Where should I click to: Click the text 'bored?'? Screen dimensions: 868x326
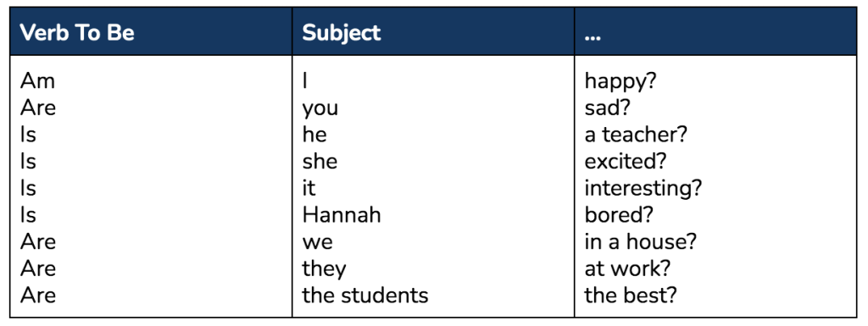point(619,215)
